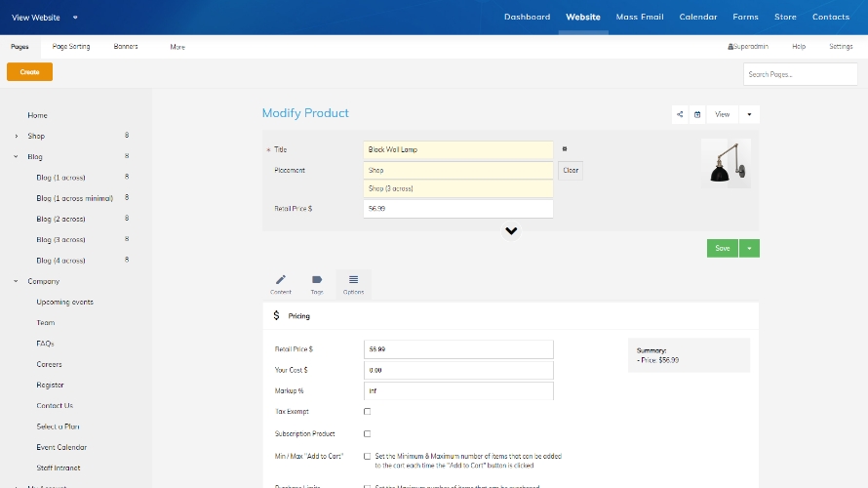Enable the Tax Exempt checkbox

pyautogui.click(x=368, y=412)
